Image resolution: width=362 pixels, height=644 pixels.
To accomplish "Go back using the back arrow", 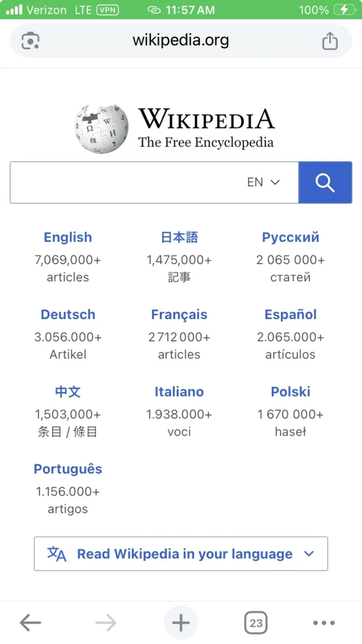I will [x=31, y=623].
